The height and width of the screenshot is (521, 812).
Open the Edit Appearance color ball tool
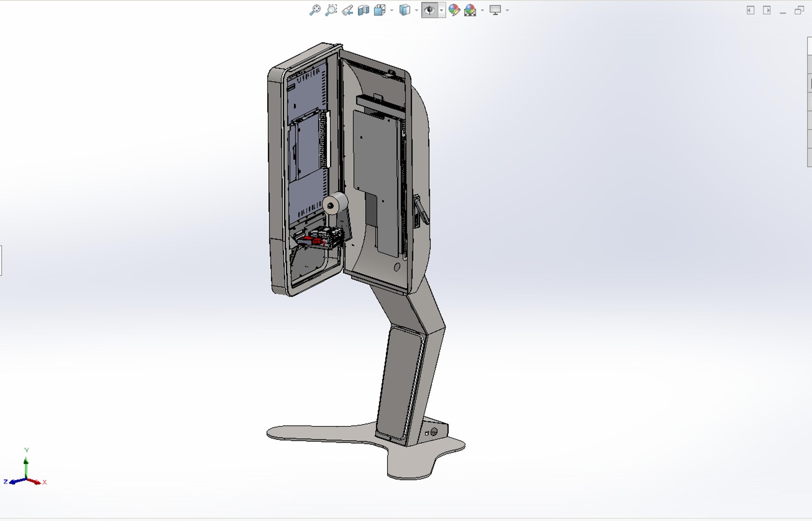(x=454, y=10)
